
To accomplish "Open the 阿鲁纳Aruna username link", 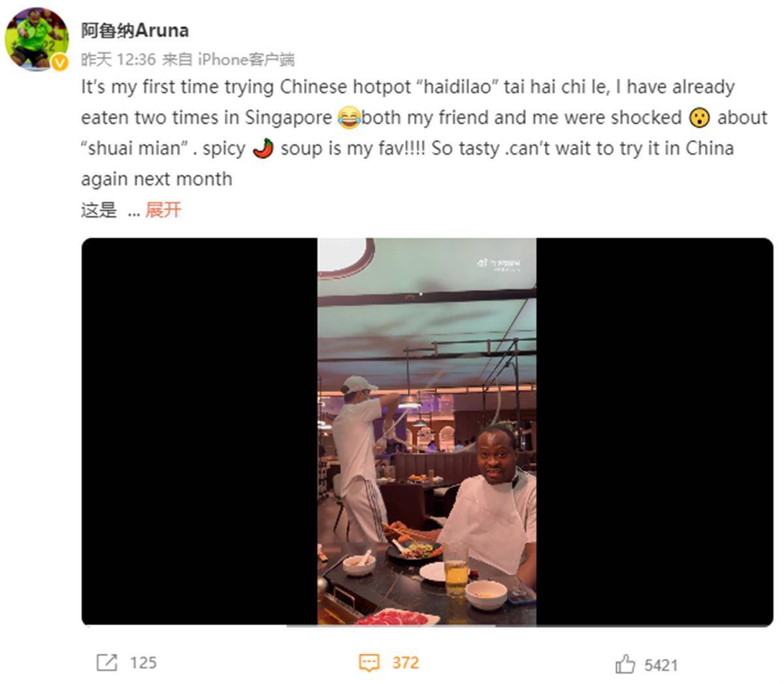I will 135,30.
